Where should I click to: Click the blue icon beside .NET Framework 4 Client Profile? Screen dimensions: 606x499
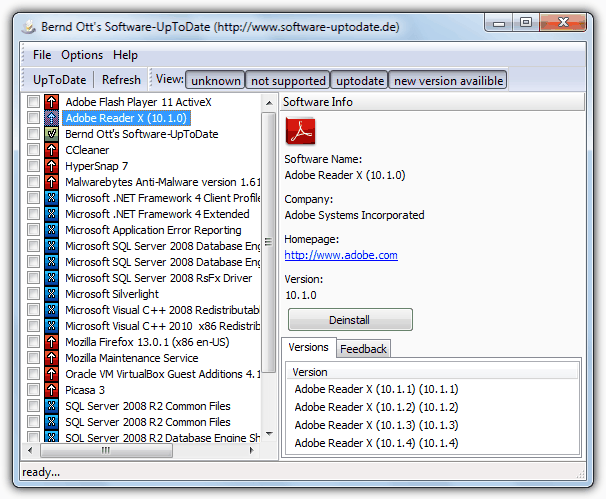click(x=51, y=198)
